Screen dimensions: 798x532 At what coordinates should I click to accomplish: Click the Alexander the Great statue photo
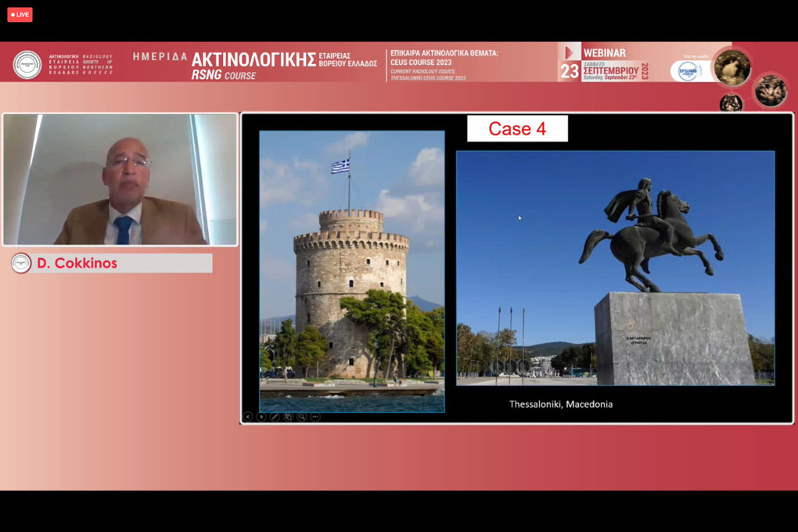(x=615, y=268)
